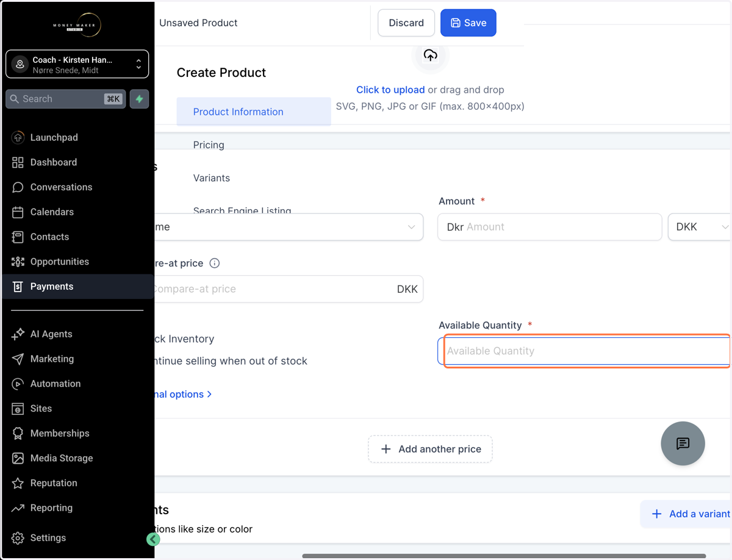The width and height of the screenshot is (732, 560).
Task: Click the cloud upload icon
Action: tap(431, 56)
